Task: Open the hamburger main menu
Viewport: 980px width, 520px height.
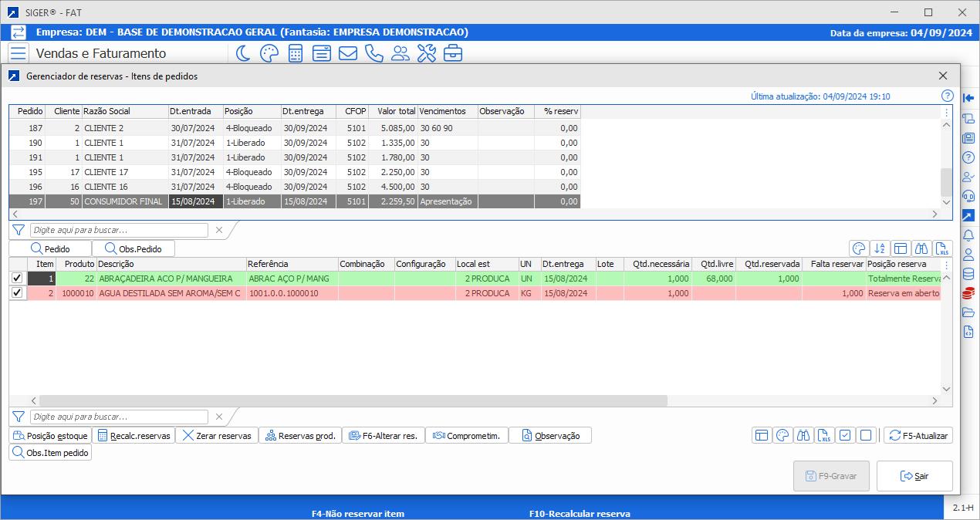Action: coord(18,53)
